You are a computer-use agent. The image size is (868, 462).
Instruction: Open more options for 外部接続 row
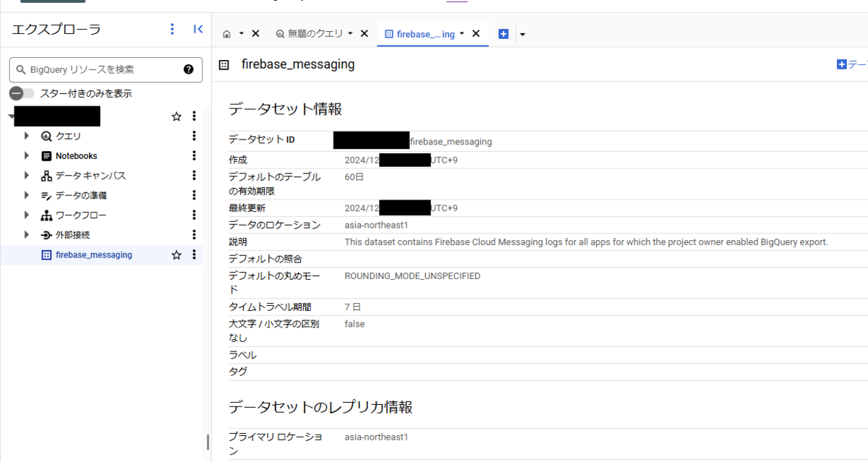coord(194,235)
